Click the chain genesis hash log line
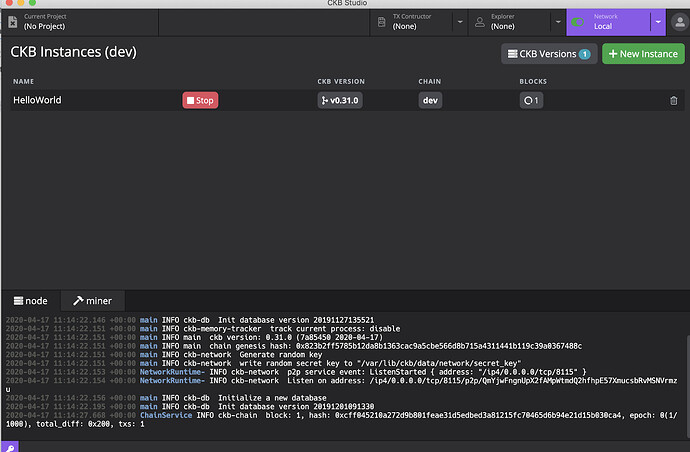Viewport: 690px width, 452px height. [x=294, y=346]
